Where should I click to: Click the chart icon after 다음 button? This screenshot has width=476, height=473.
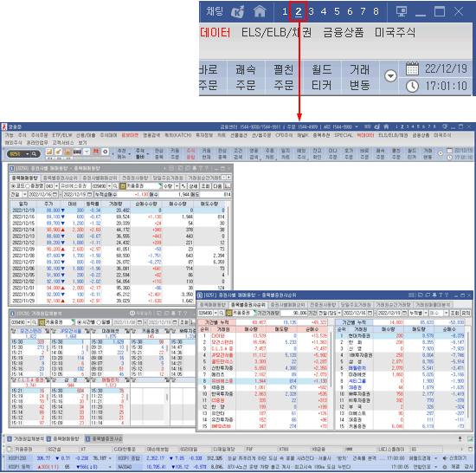tap(228, 186)
